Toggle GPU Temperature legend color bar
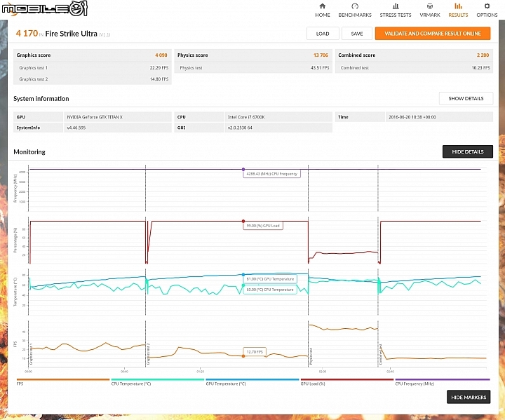 (252, 380)
